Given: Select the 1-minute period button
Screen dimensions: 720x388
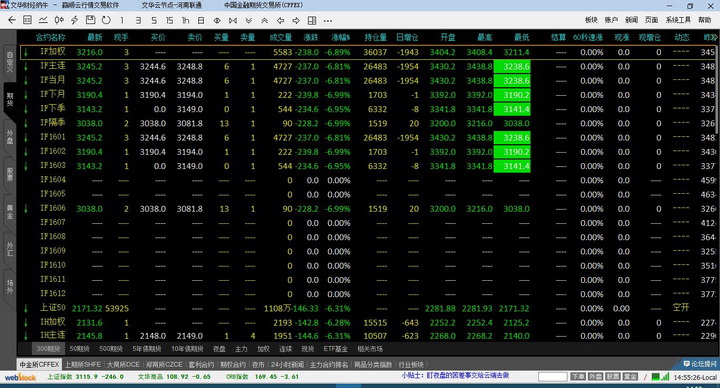Looking at the screenshot, I should [x=122, y=20].
